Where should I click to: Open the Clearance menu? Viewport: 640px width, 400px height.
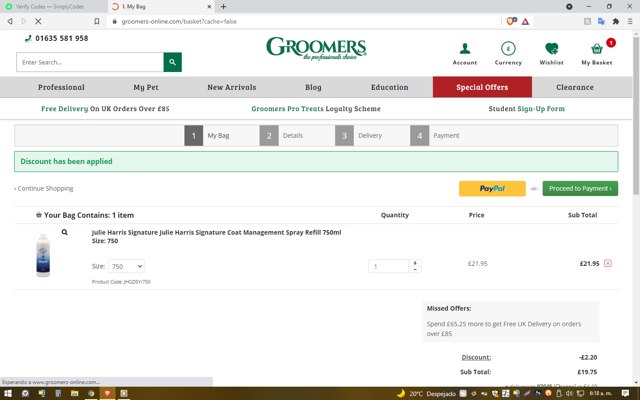(575, 87)
